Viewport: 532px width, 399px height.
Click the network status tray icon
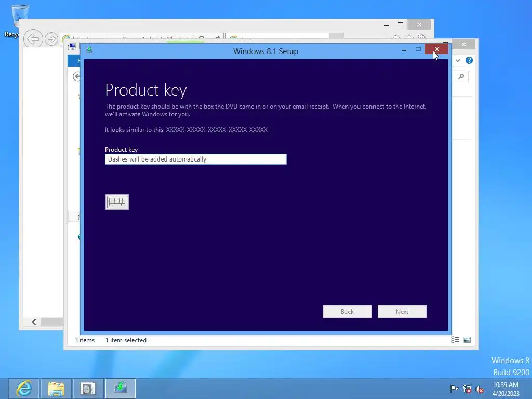point(467,389)
